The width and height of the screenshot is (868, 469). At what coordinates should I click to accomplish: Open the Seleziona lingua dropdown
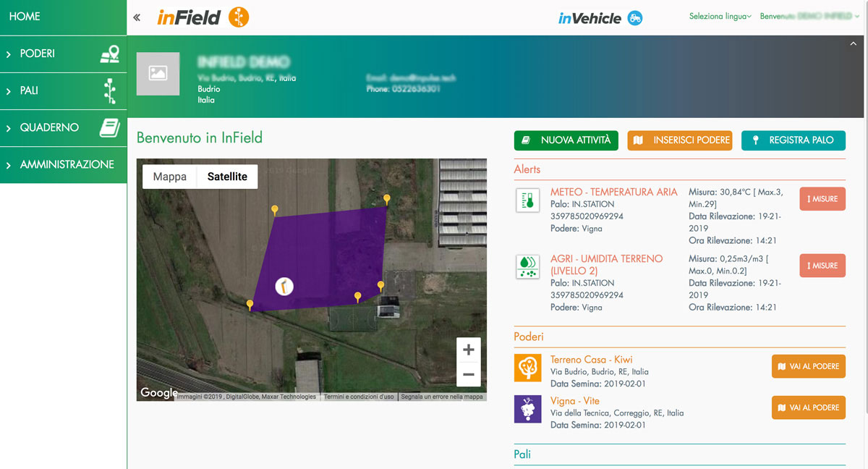point(720,16)
